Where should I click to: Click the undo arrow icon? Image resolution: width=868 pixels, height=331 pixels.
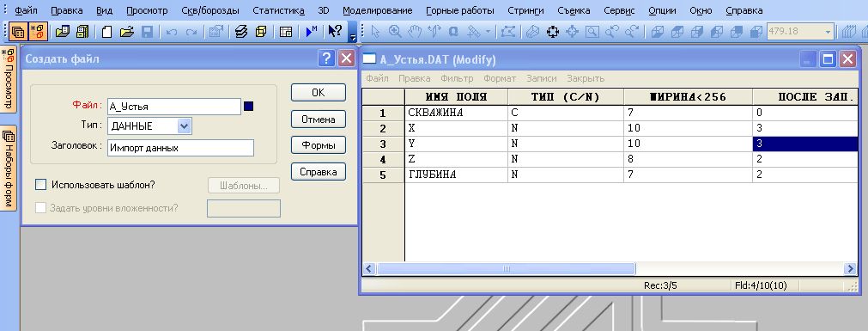tap(172, 32)
